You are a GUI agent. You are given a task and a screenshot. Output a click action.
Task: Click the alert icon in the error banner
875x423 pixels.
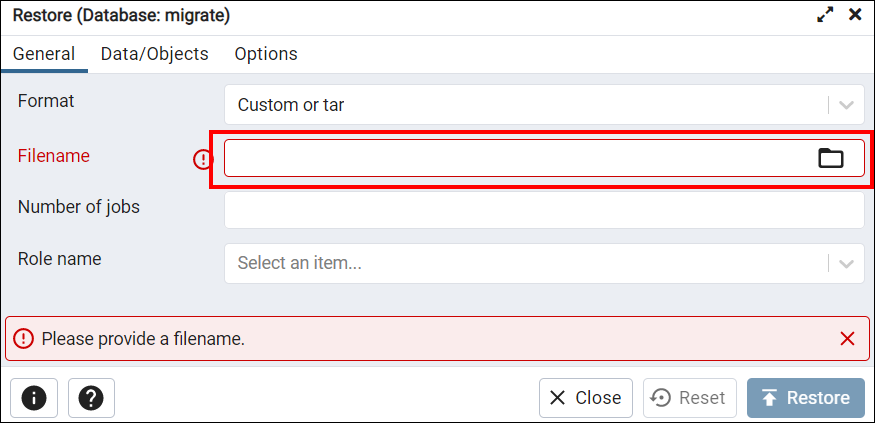click(x=23, y=338)
